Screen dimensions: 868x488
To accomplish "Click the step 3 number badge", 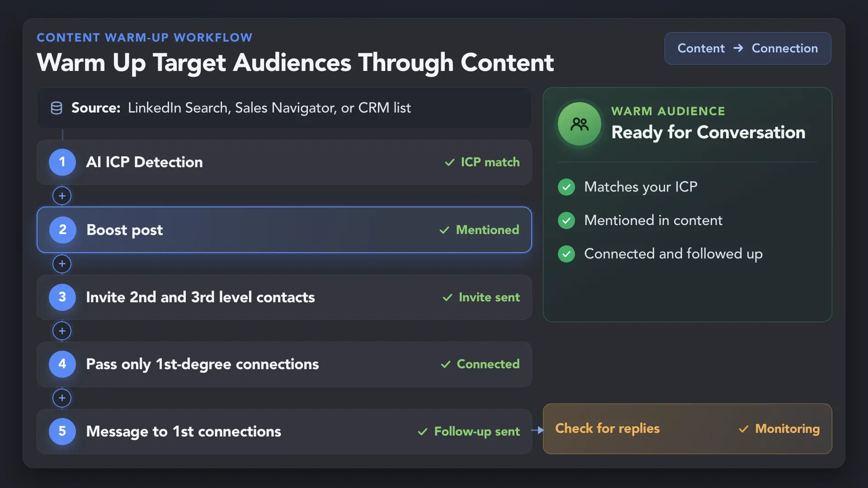I will (x=62, y=297).
